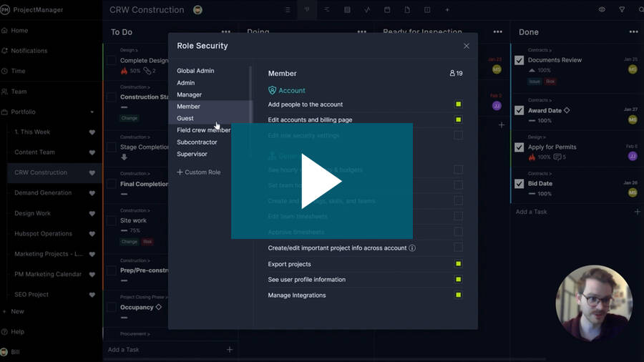Open the Bill user profile
The image size is (644, 362).
[x=15, y=352]
